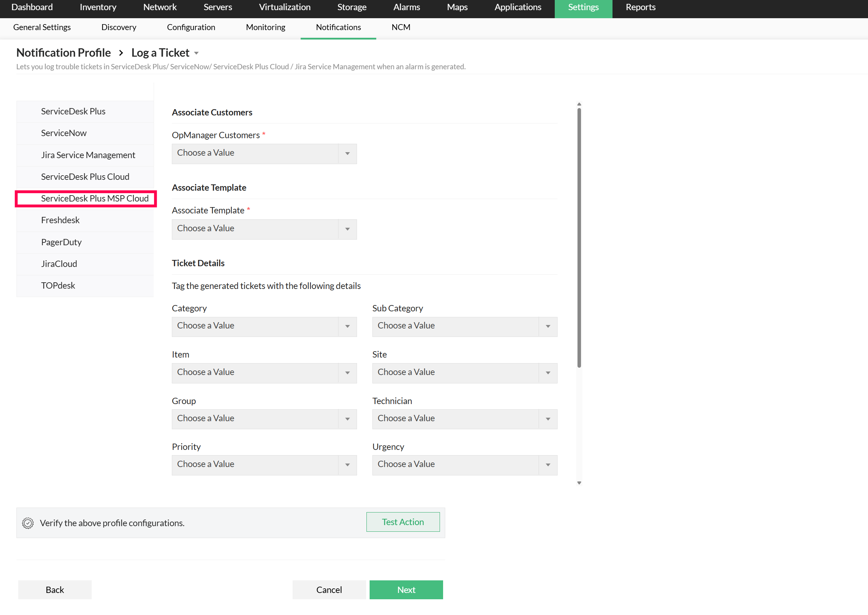Select ServiceDesk Plus Cloud in sidebar
The width and height of the screenshot is (868, 615).
click(85, 177)
